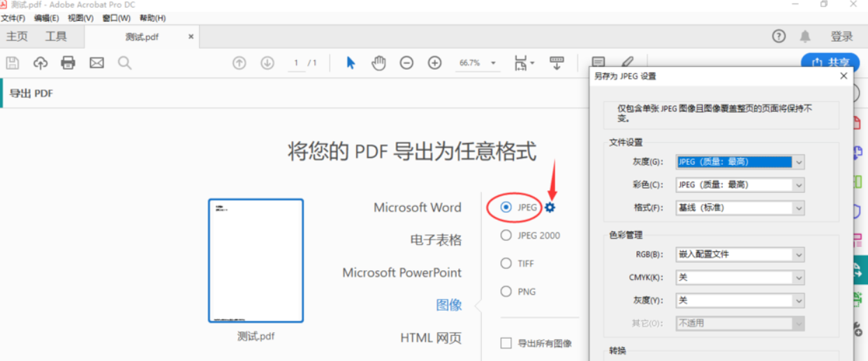
Task: Select the hand pan tool
Action: 378,63
